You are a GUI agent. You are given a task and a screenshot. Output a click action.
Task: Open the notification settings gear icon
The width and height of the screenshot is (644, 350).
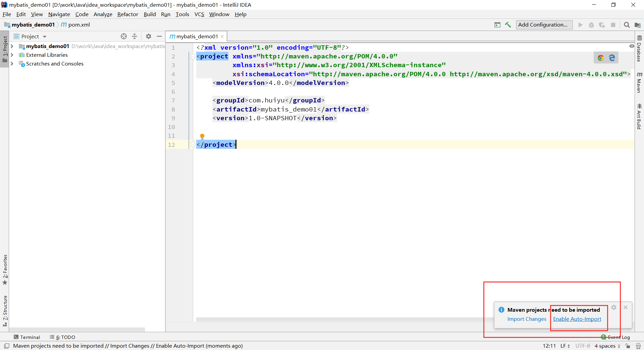click(x=614, y=307)
